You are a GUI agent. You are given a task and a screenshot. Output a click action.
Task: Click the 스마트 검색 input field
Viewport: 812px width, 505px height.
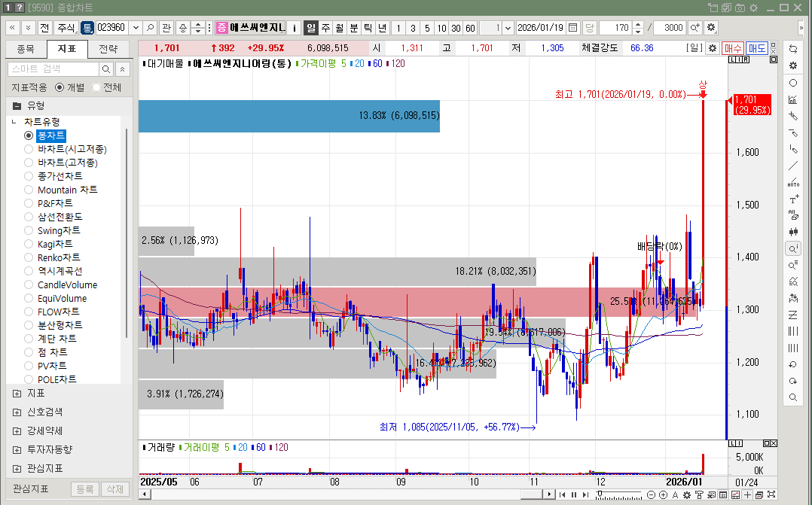click(x=53, y=68)
